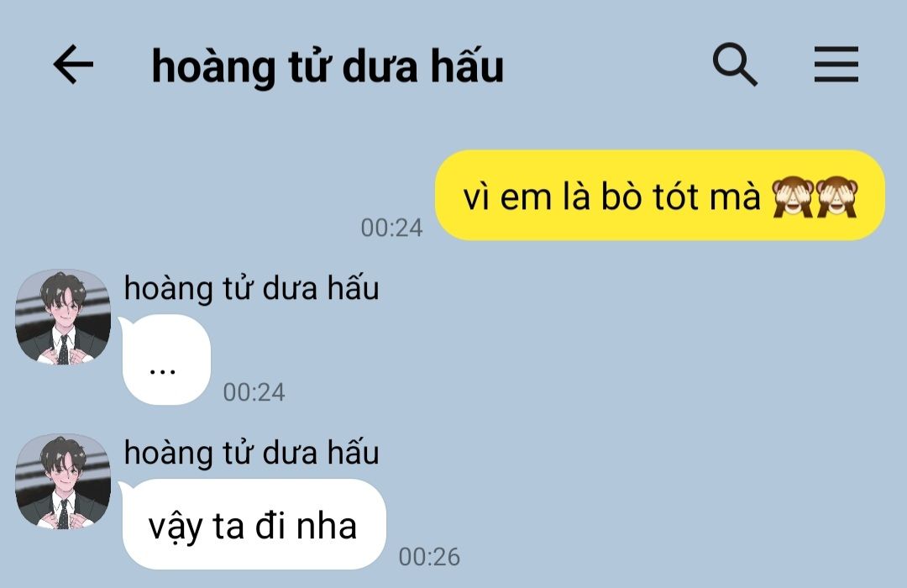Viewport: 907px width, 588px height.
Task: Select yellow bubble 'vì em là bò tót mà'
Action: (660, 195)
